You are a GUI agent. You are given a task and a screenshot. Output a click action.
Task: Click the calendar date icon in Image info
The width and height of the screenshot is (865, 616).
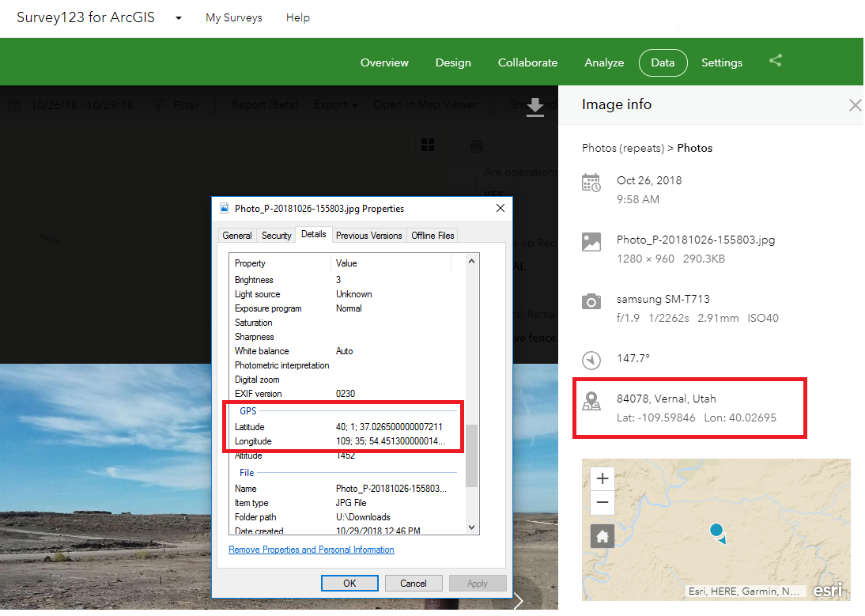pos(591,183)
